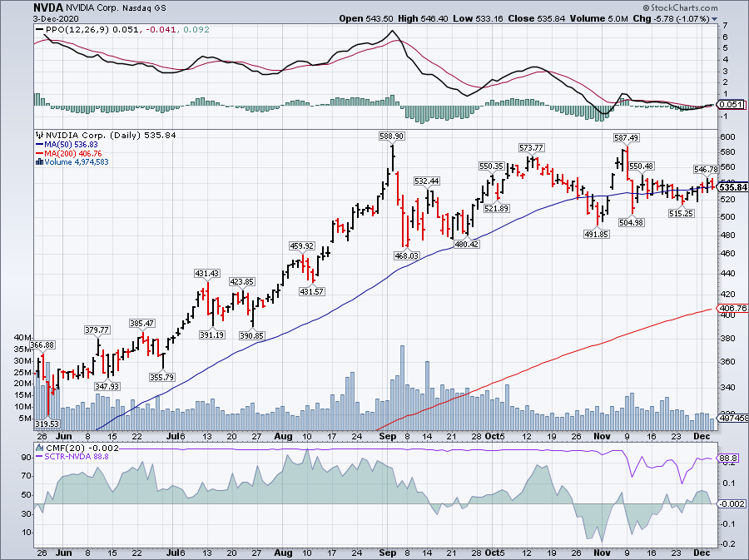Click the 'Volume 4,974,583' legend text
The image size is (749, 560).
click(77, 162)
